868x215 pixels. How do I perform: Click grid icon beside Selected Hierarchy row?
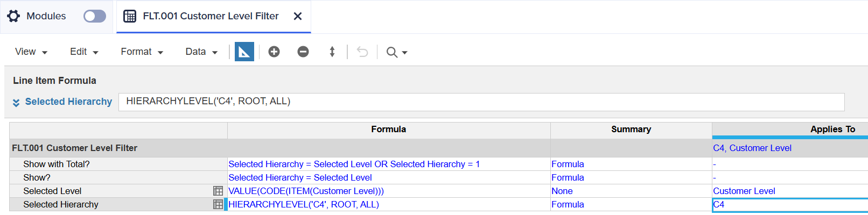(x=218, y=204)
